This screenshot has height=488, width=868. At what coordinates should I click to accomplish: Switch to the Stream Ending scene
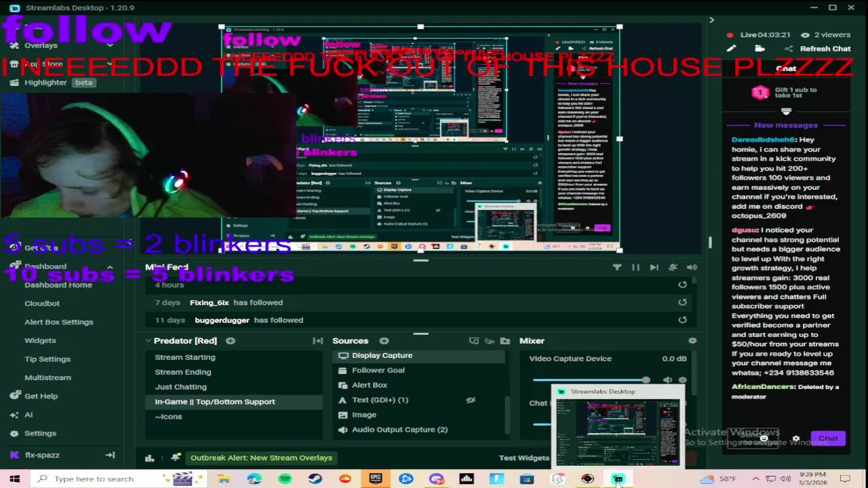pos(234,372)
